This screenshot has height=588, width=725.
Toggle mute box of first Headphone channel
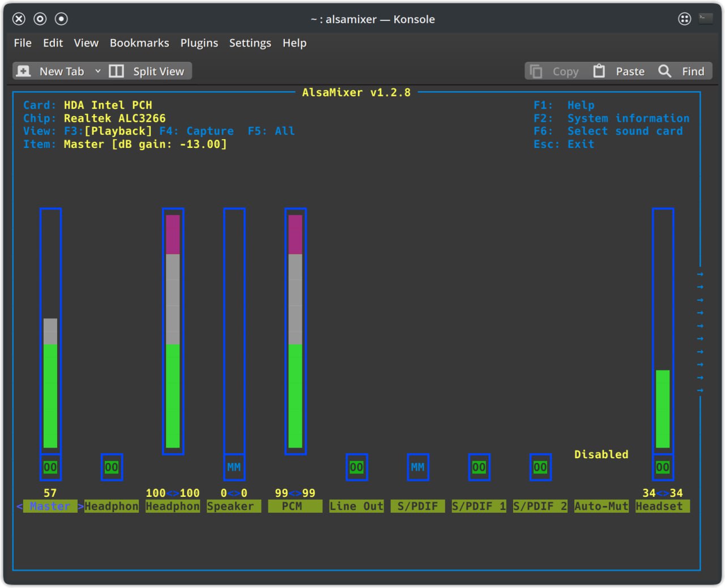tap(112, 467)
